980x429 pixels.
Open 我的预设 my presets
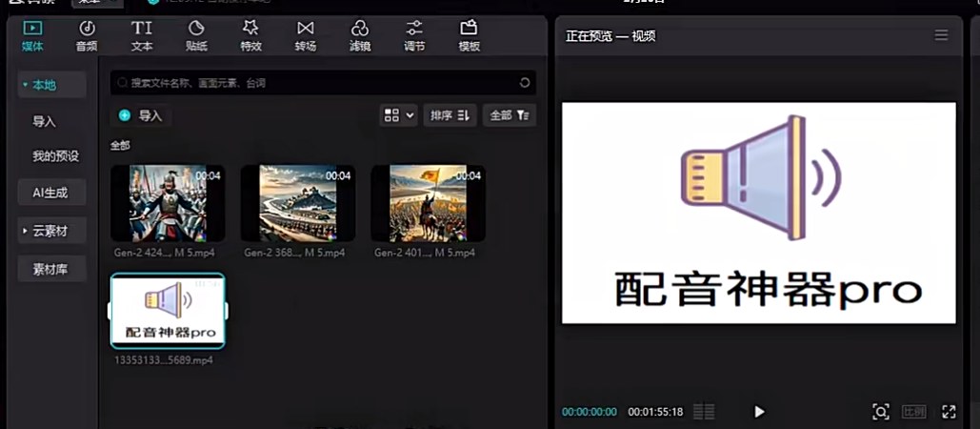pos(55,155)
